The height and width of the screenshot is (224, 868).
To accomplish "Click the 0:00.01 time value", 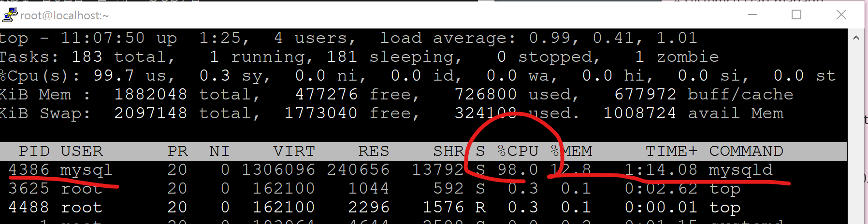I will point(661,208).
